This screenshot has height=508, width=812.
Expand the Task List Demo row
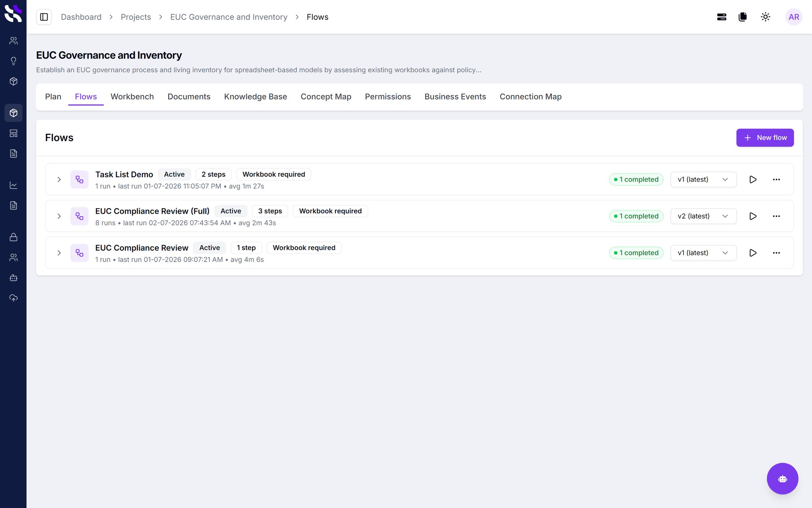click(x=59, y=180)
